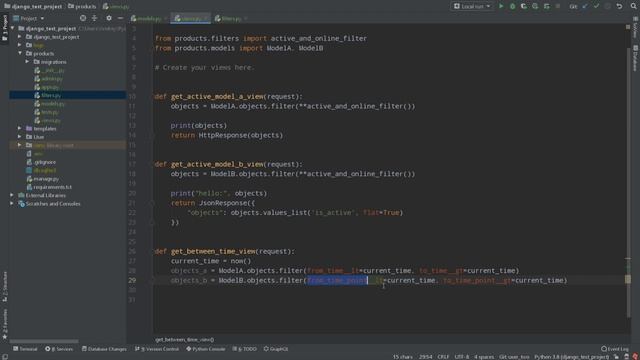Show Git history clock icon
The height and width of the screenshot is (360, 640).
click(608, 6)
